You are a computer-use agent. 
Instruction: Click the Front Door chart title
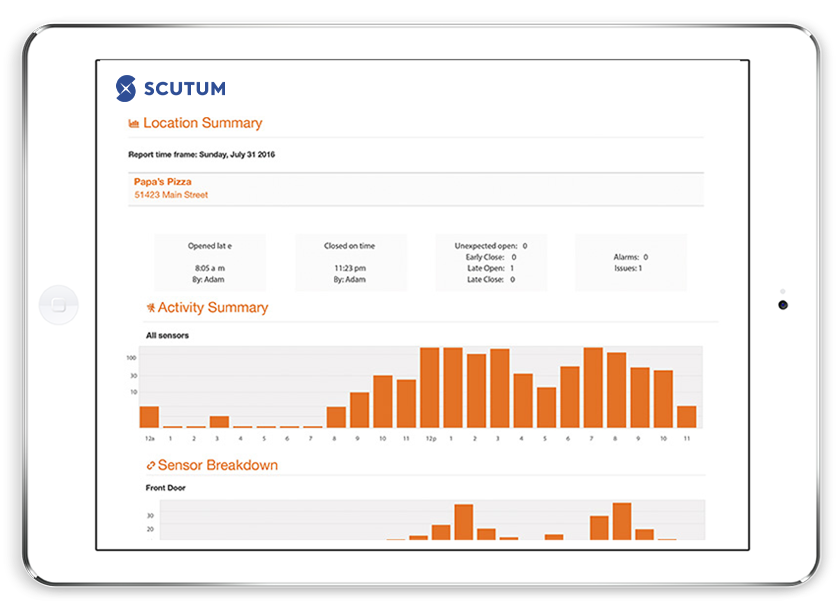[165, 488]
